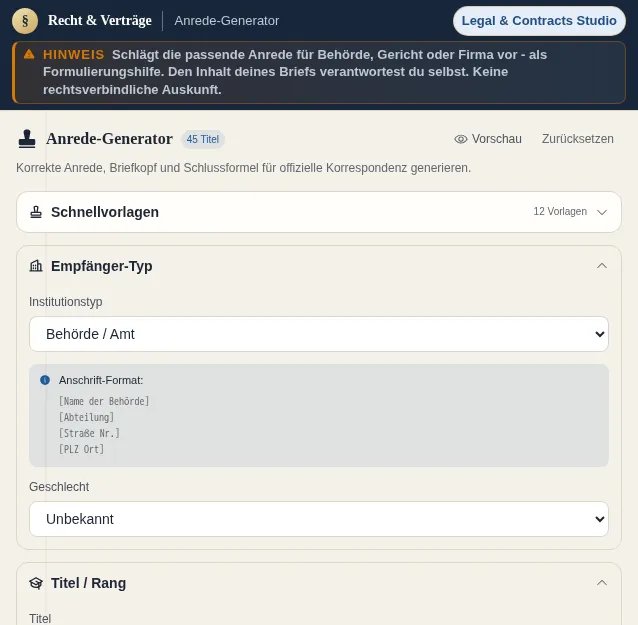638x625 pixels.
Task: Collapse the Titel / Rang section
Action: point(602,583)
